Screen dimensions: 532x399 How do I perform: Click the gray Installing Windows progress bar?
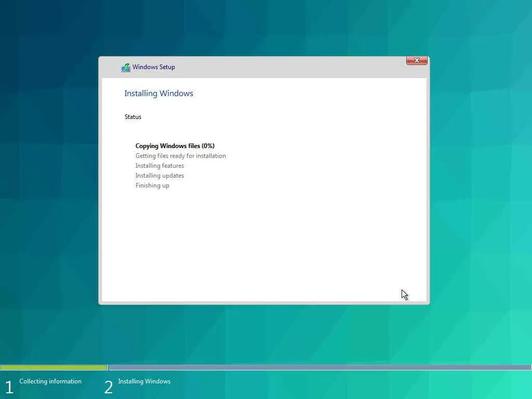pyautogui.click(x=320, y=367)
